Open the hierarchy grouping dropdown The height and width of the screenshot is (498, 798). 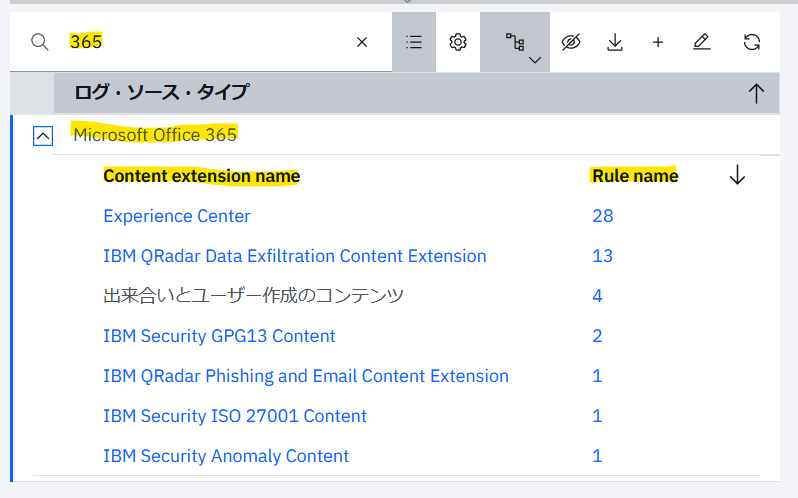point(515,42)
